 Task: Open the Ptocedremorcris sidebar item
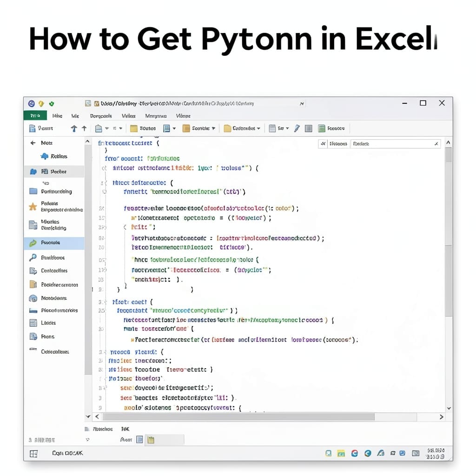click(53, 310)
